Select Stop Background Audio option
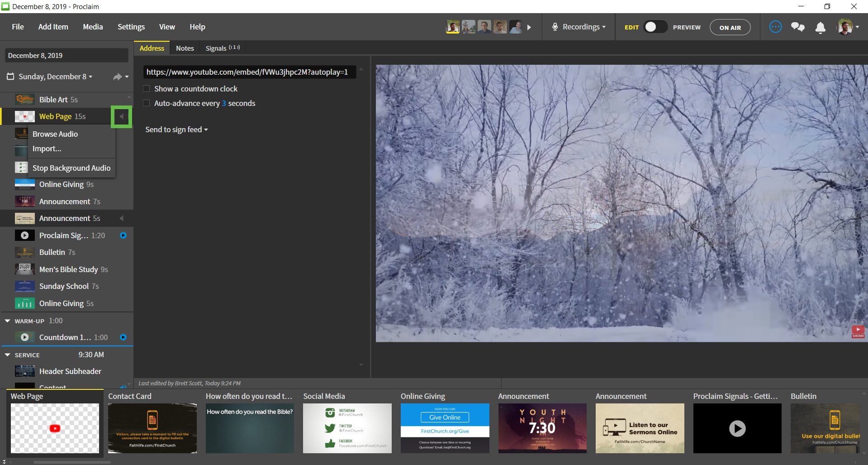Viewport: 868px width, 465px height. [x=71, y=168]
